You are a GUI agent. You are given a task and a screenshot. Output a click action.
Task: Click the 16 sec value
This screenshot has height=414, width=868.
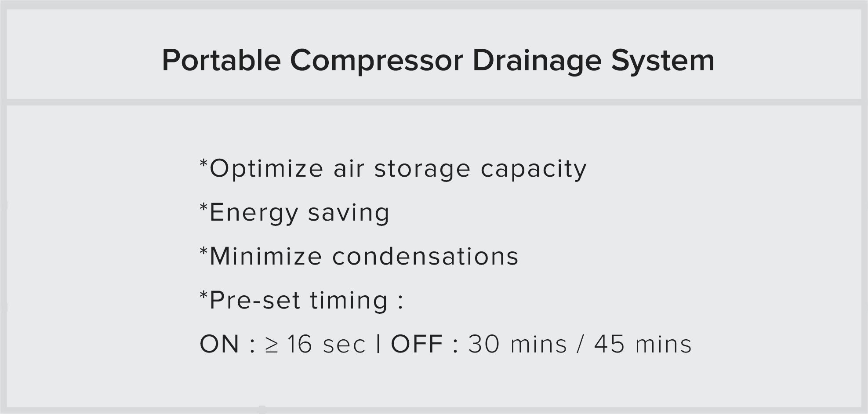326,344
